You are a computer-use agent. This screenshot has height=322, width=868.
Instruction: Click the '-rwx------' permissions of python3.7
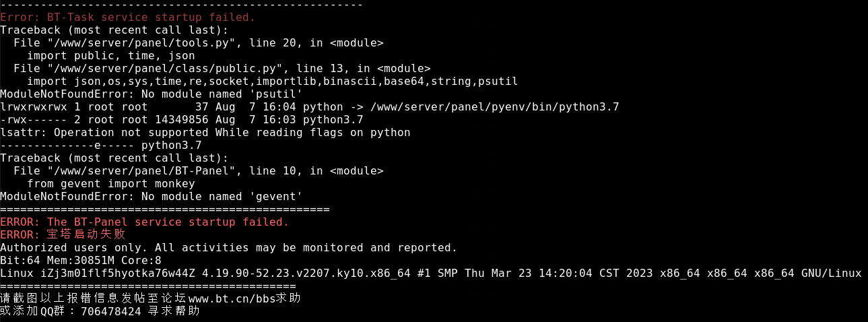[x=34, y=120]
